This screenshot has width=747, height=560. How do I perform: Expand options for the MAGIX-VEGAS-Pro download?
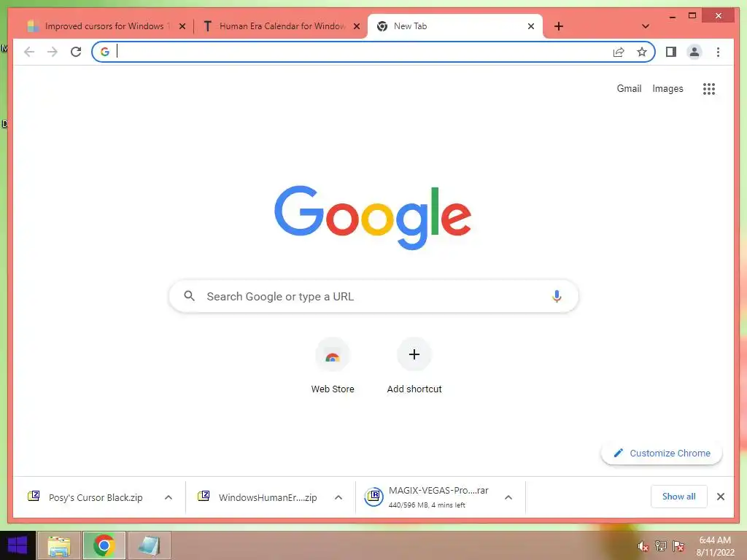click(x=508, y=497)
